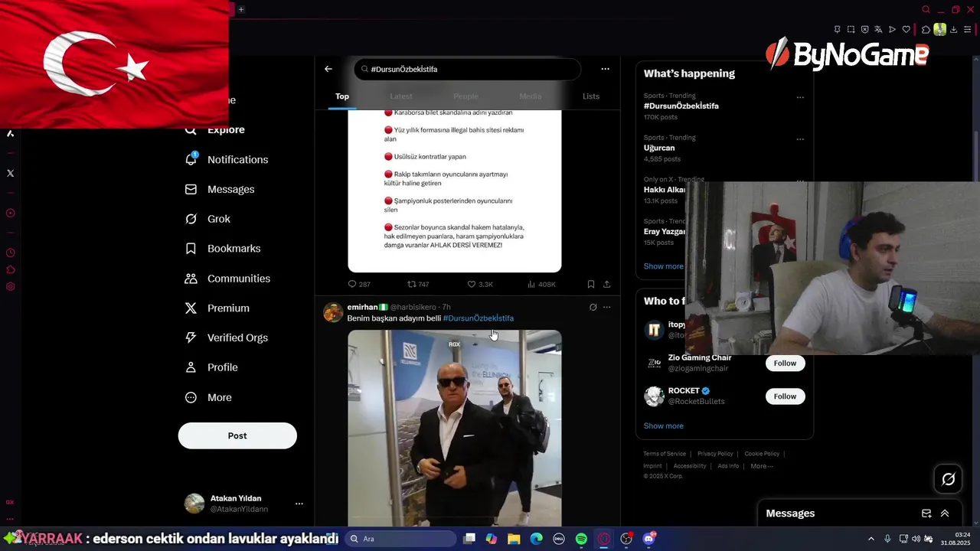Screen dimensions: 980x551
Task: Add page to browser bookmarks heart
Action: coord(906,30)
